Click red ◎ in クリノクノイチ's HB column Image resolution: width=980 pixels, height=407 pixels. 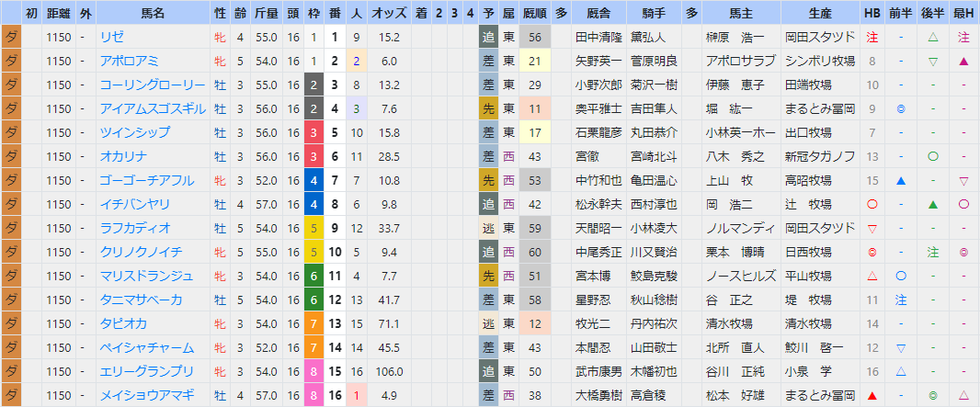point(872,252)
